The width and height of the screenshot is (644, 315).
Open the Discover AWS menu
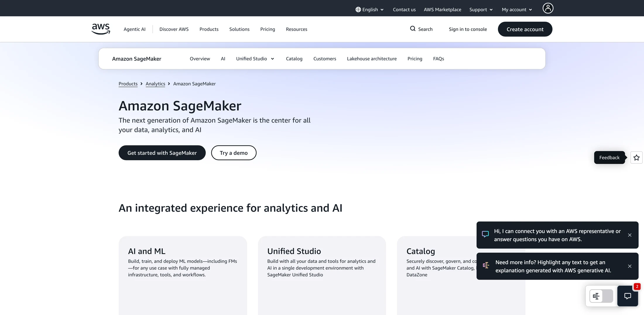(174, 29)
